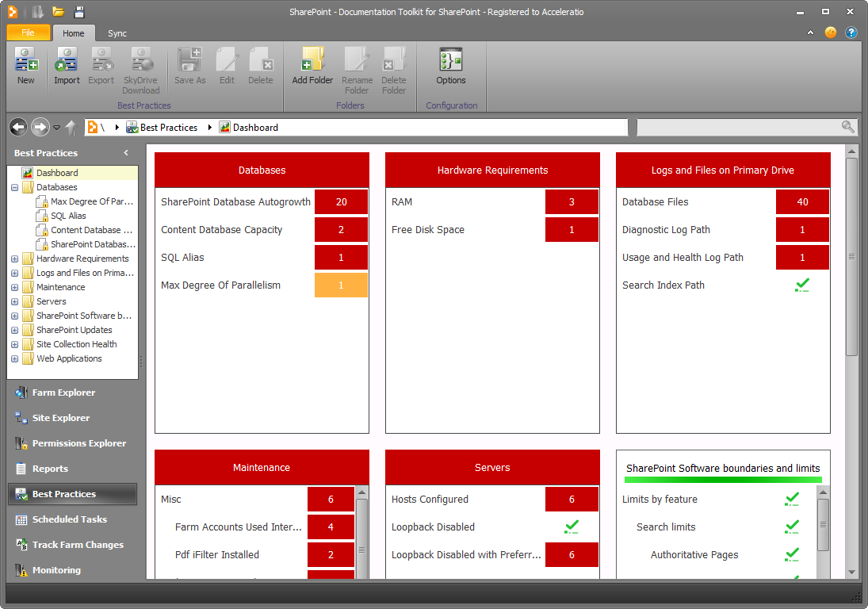Collapse the Databases tree folder
Screen dimensions: 868x609
click(15, 188)
